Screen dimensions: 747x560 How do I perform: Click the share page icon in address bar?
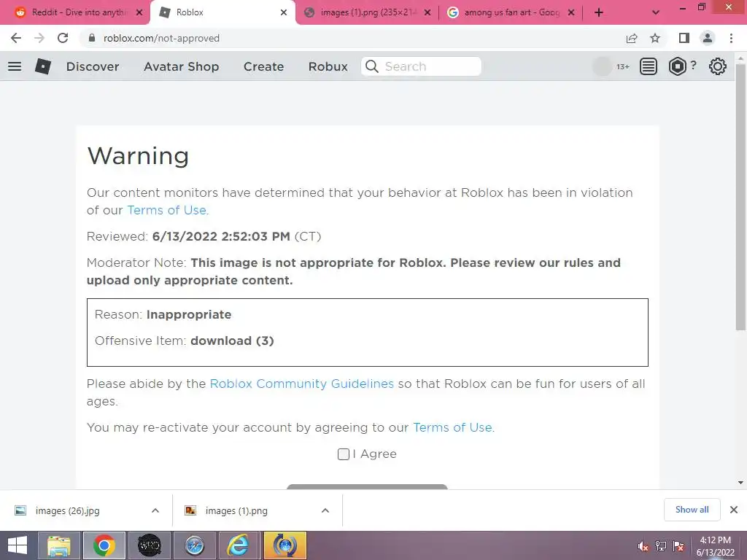(632, 38)
